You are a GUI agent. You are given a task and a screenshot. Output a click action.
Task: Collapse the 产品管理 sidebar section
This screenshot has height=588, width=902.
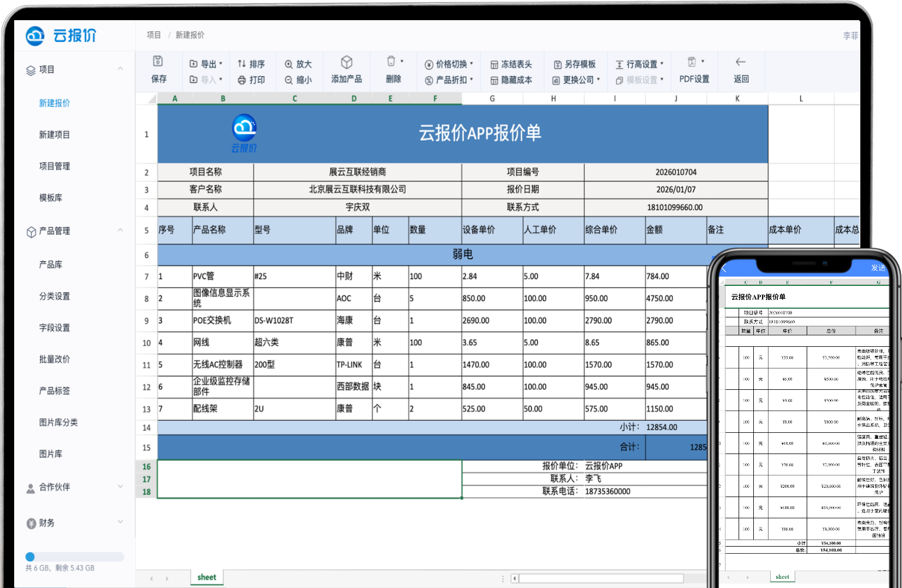click(x=120, y=230)
